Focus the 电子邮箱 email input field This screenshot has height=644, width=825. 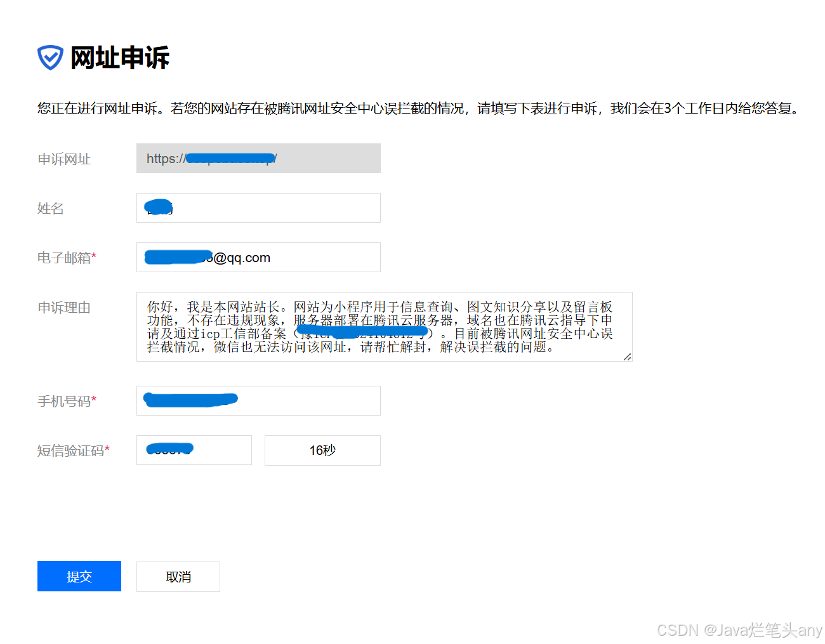[x=258, y=258]
